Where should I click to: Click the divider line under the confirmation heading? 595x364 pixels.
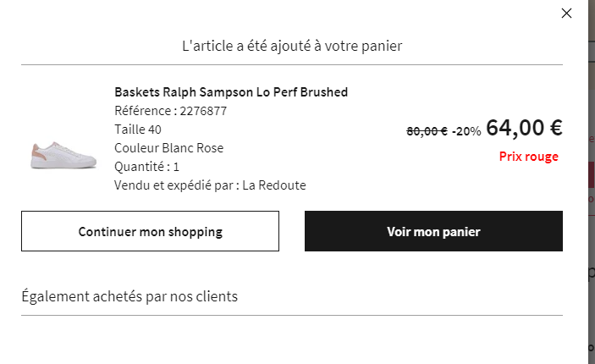[292, 64]
